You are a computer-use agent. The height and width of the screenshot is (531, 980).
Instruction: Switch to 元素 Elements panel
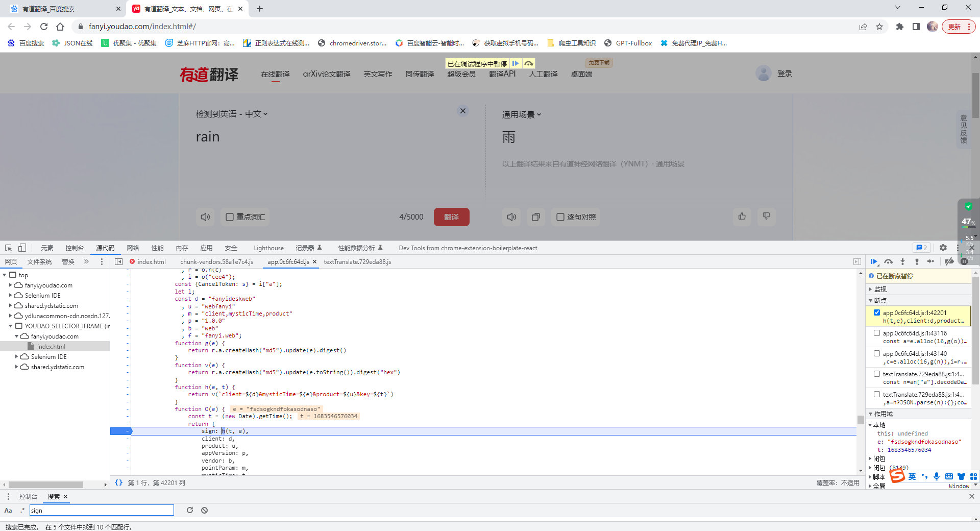pyautogui.click(x=47, y=248)
